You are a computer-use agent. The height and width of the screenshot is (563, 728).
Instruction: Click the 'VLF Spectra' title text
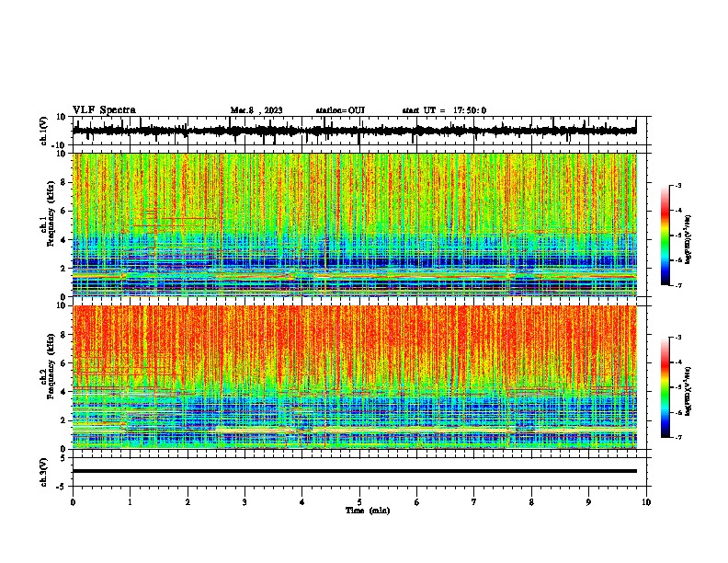[x=104, y=110]
